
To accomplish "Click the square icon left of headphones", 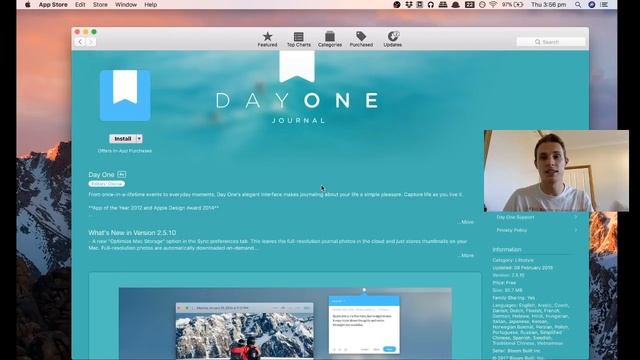I will pos(420,4).
